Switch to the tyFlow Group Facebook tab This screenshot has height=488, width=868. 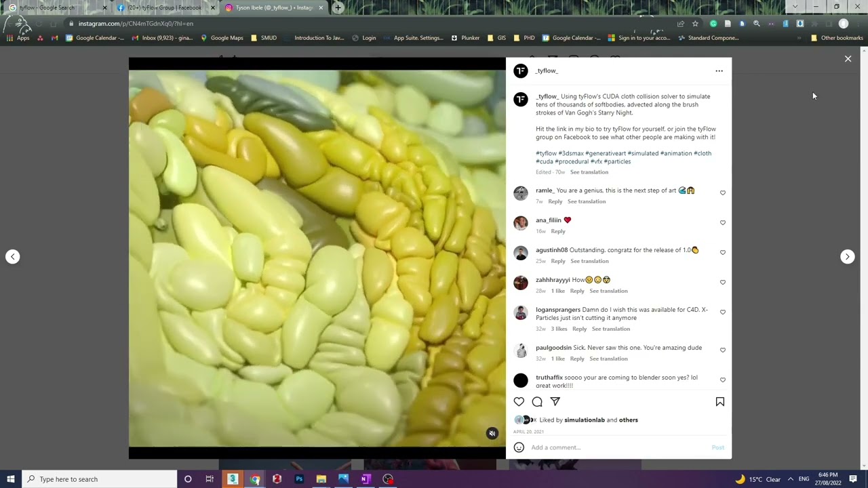[x=165, y=8]
